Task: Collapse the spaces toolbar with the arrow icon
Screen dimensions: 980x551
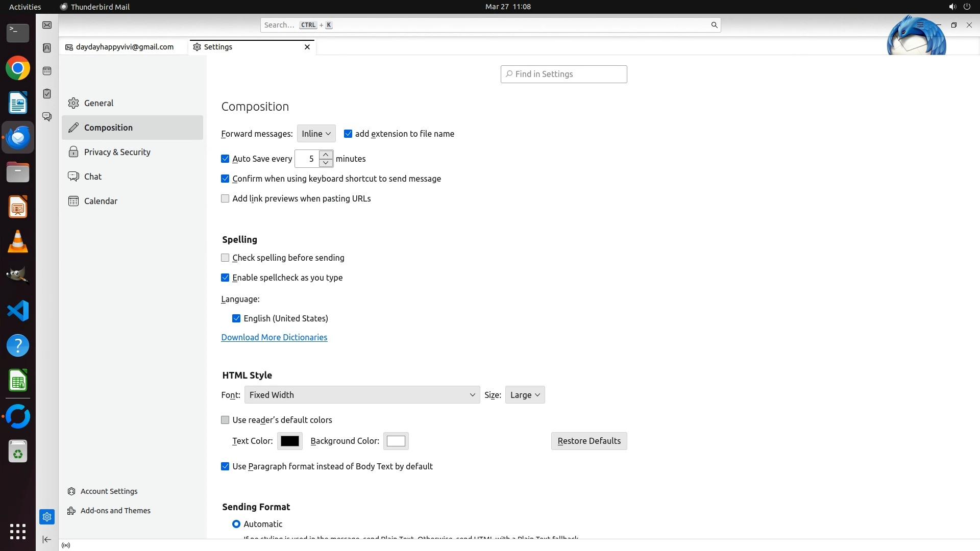Action: 47,539
